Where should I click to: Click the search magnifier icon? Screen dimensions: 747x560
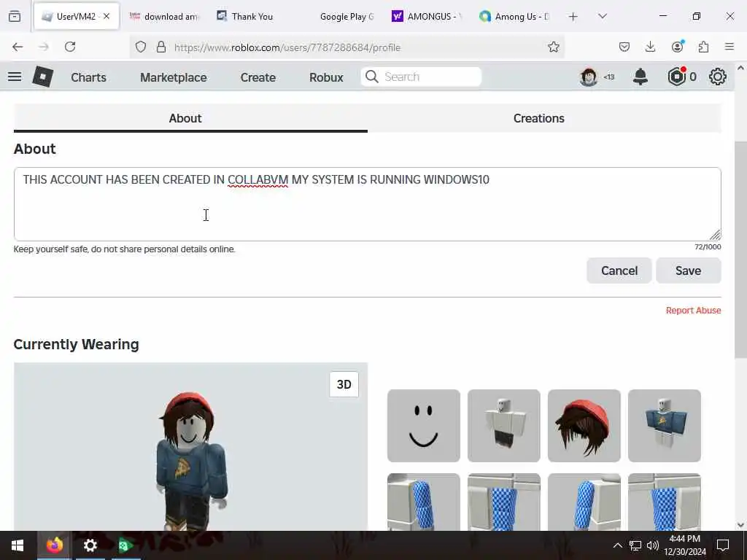click(371, 77)
